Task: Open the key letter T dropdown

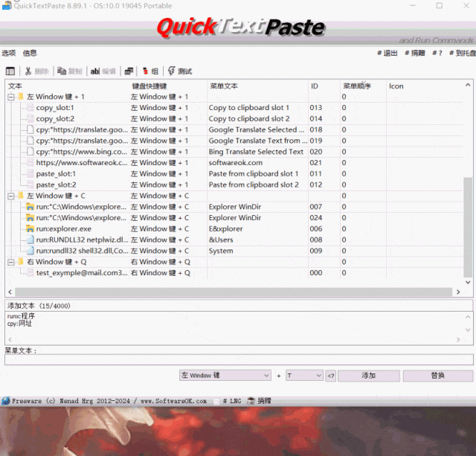Action: point(304,376)
